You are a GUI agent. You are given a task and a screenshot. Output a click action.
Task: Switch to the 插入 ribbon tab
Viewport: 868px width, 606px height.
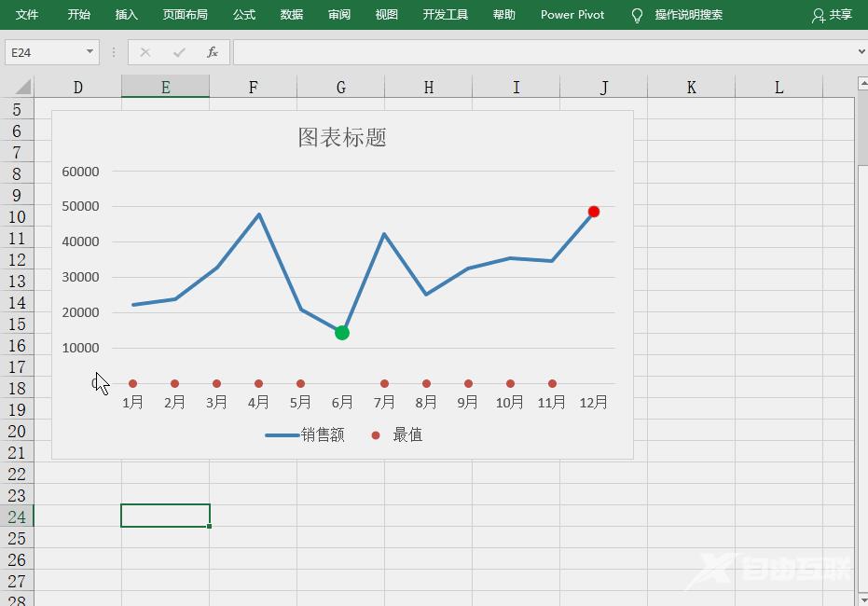(129, 15)
